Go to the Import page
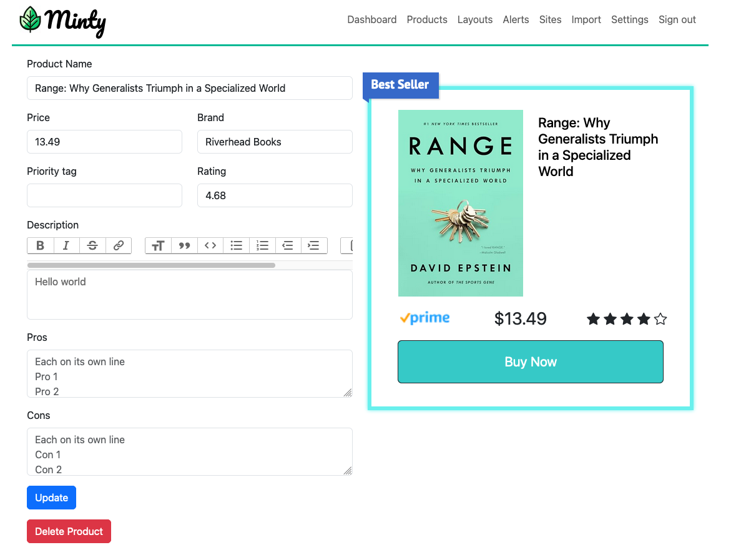This screenshot has height=560, width=736. coord(586,20)
